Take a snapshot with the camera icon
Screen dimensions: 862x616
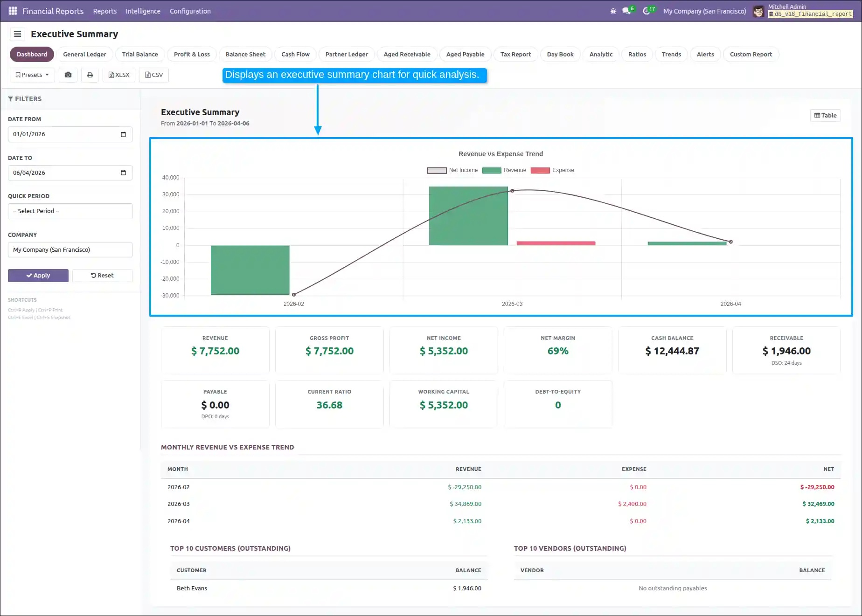point(68,75)
